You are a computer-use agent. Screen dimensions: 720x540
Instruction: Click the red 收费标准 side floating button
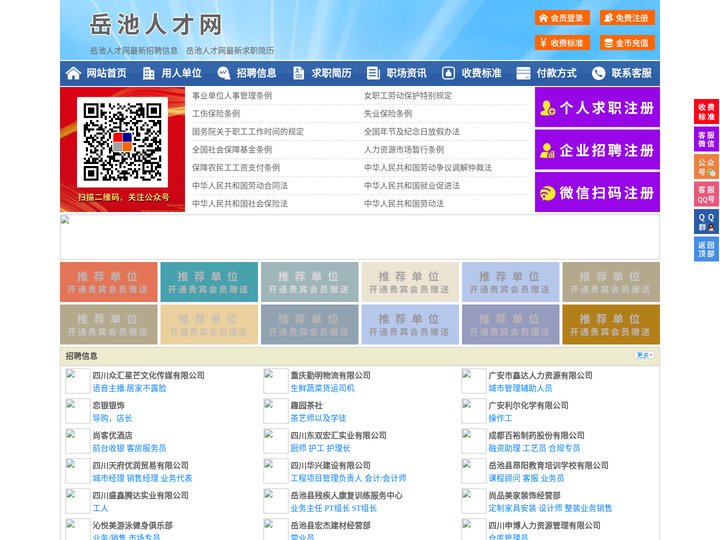tap(706, 112)
